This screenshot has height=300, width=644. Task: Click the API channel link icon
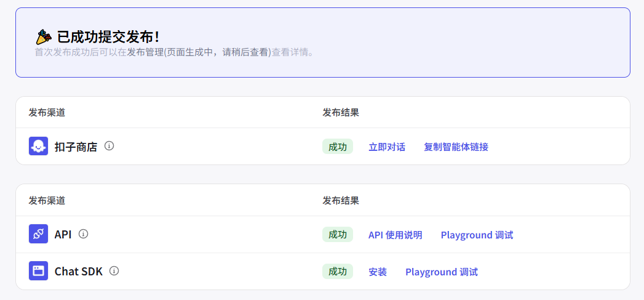click(38, 233)
